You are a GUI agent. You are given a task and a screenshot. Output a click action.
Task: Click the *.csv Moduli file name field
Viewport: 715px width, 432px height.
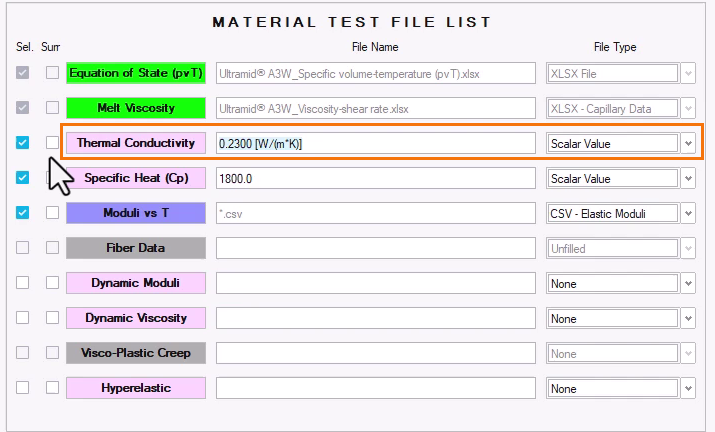point(376,213)
